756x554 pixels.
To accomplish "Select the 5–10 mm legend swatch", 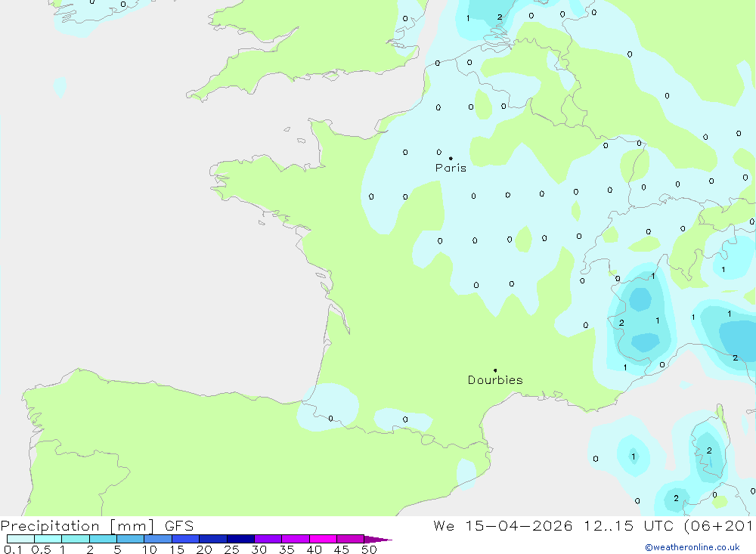I will (131, 539).
